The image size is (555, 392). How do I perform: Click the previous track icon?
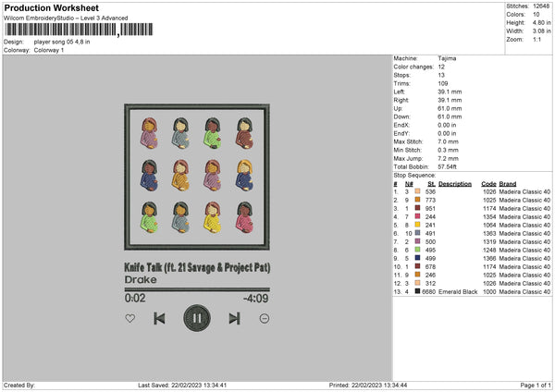tap(159, 318)
